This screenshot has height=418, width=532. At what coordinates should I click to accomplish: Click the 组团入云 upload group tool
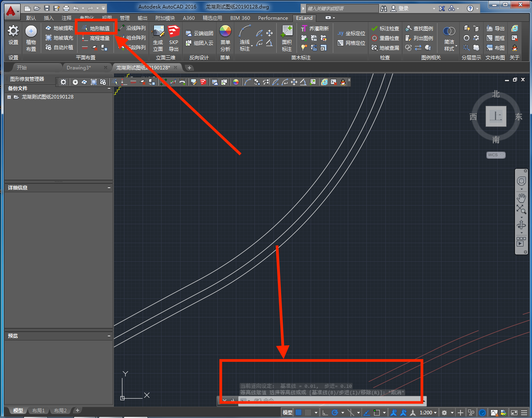click(x=200, y=43)
